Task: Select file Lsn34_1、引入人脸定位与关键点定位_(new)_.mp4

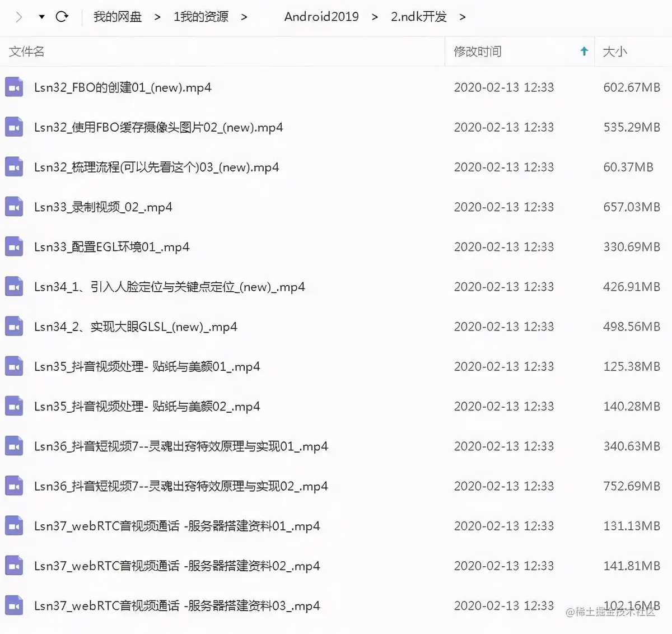Action: 169,287
